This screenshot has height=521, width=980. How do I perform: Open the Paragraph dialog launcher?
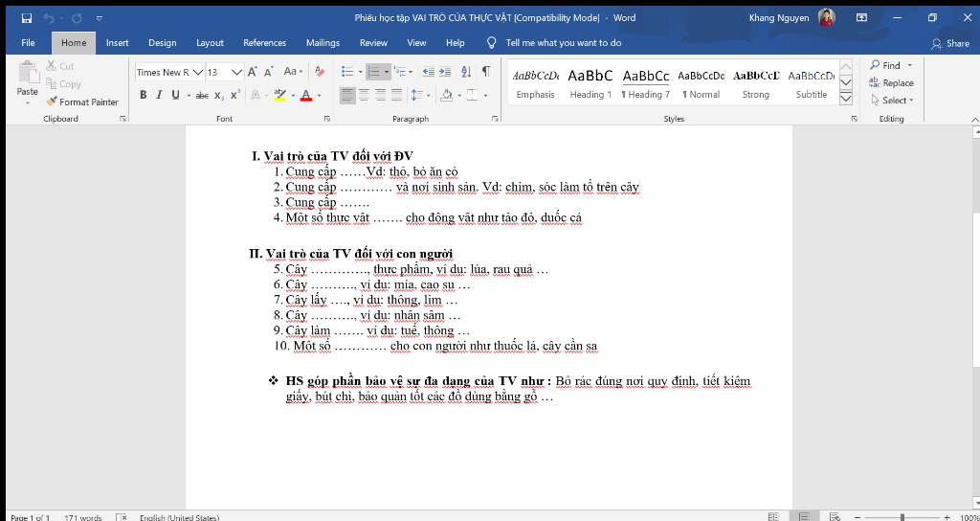point(495,118)
